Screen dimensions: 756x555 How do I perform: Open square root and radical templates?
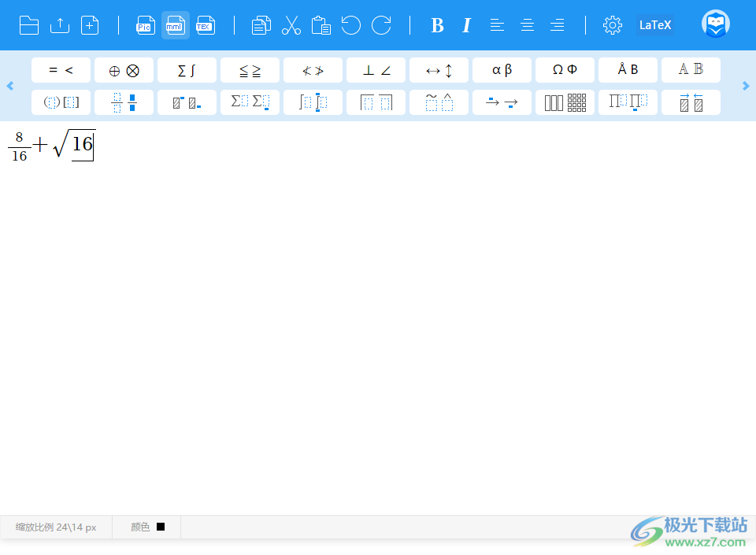click(x=376, y=102)
